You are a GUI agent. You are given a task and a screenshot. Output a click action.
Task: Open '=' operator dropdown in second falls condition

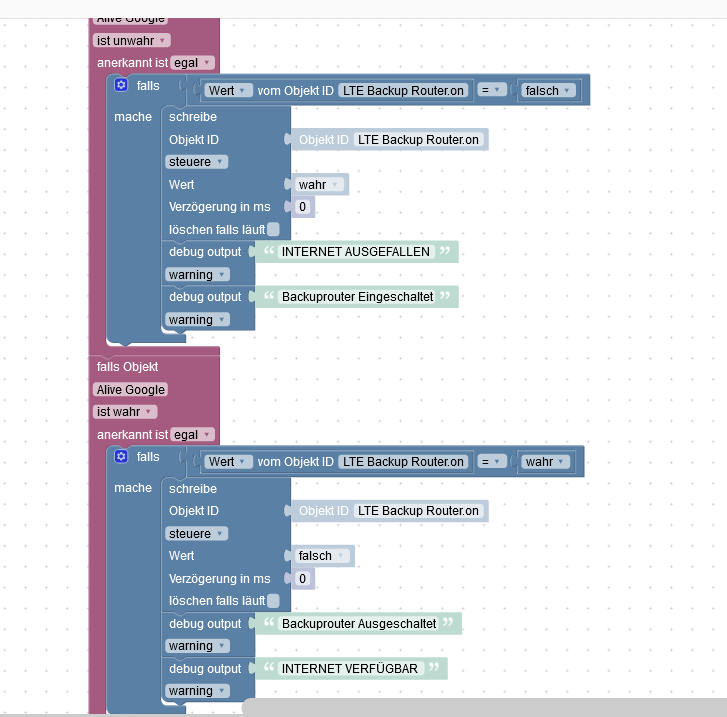coord(492,462)
